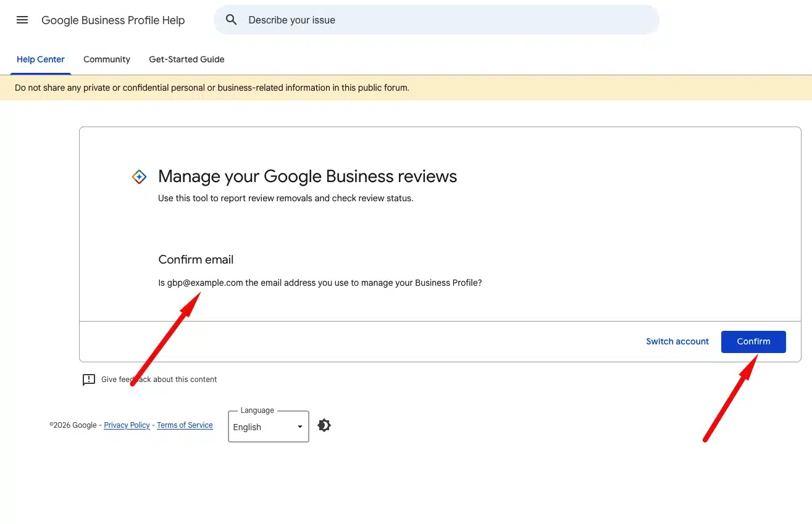Image resolution: width=812 pixels, height=524 pixels.
Task: Open the Privacy Policy link
Action: (127, 425)
